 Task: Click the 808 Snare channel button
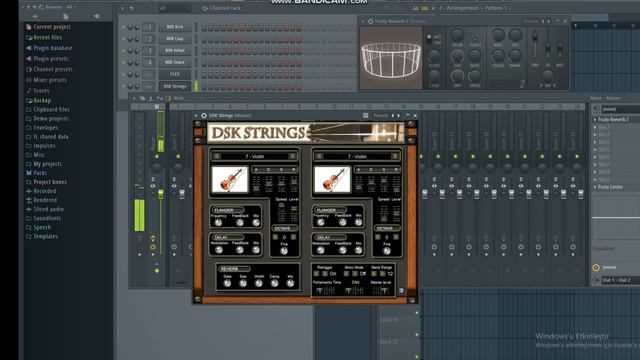tap(175, 62)
